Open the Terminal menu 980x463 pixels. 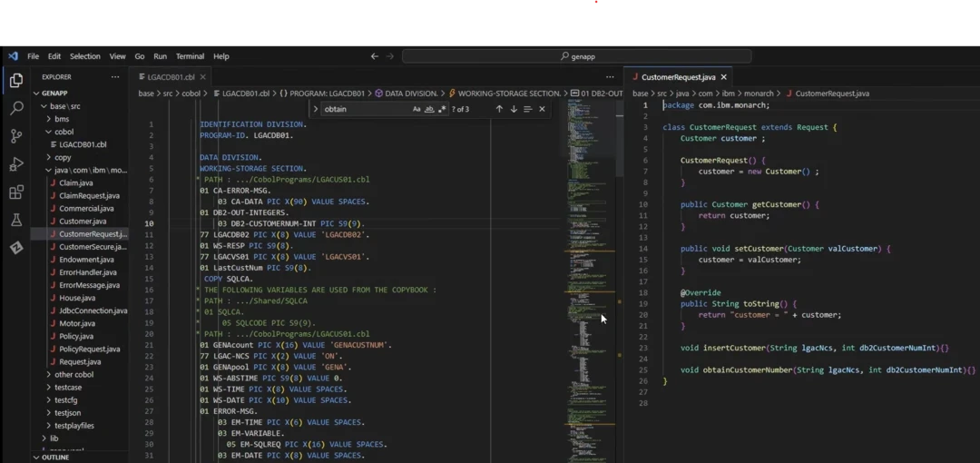[190, 56]
